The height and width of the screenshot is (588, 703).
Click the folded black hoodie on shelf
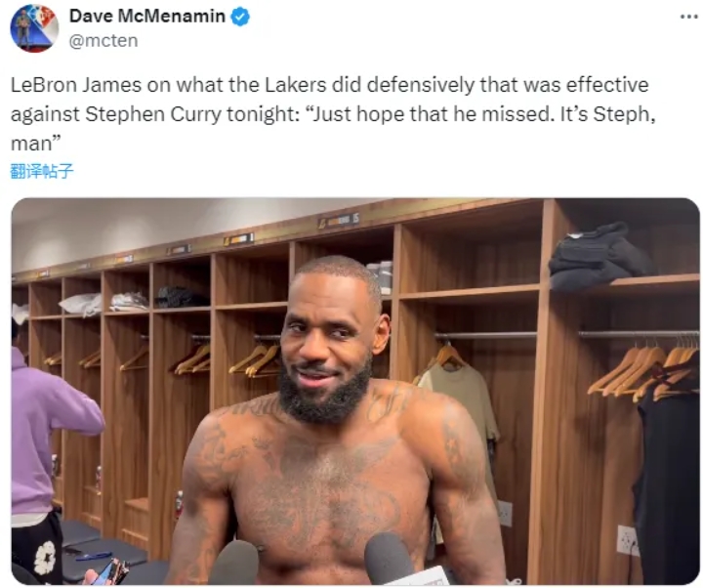pyautogui.click(x=599, y=257)
